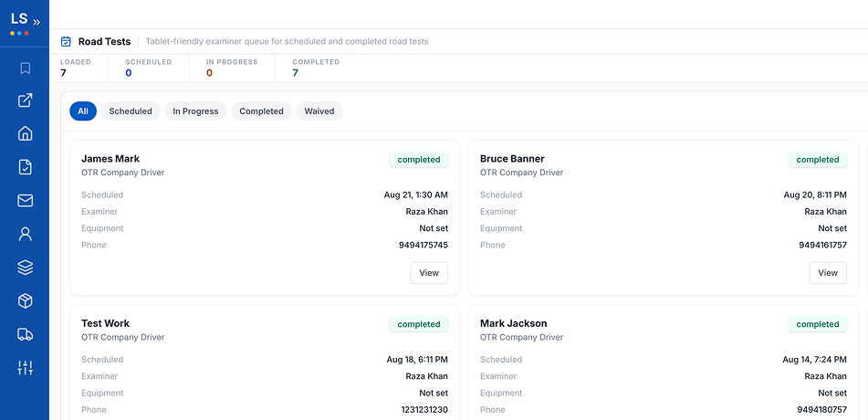Screen dimensions: 868x420
Task: Open the sliders settings icon in sidebar
Action: click(25, 367)
